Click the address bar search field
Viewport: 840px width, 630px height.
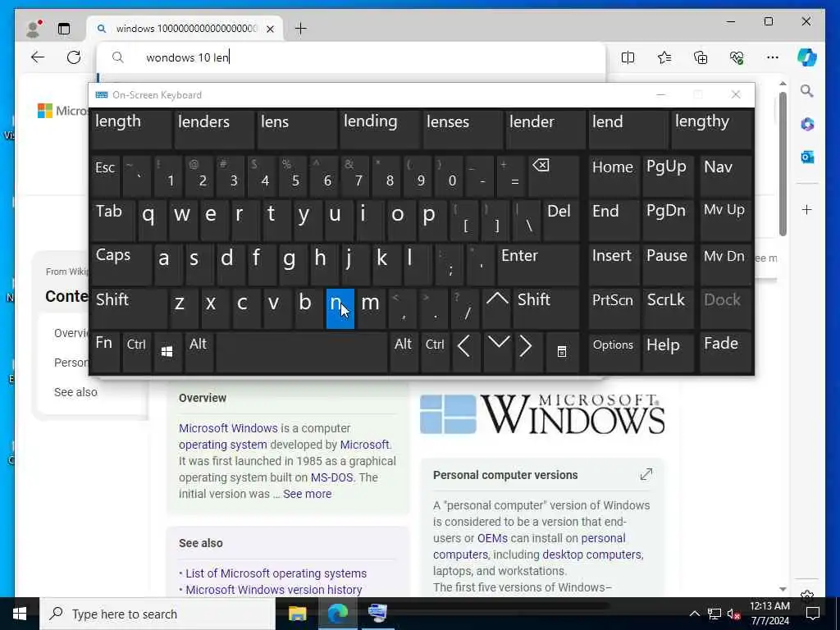coord(351,57)
